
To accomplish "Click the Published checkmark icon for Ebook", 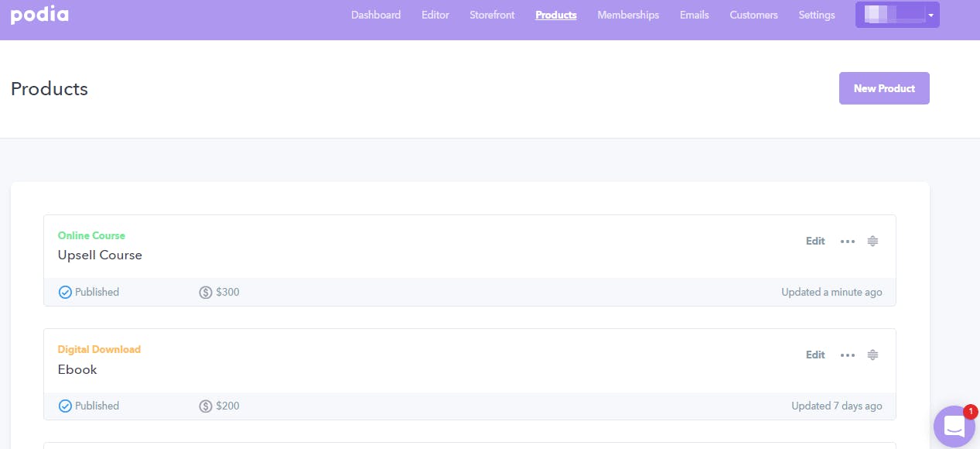I will click(x=65, y=406).
